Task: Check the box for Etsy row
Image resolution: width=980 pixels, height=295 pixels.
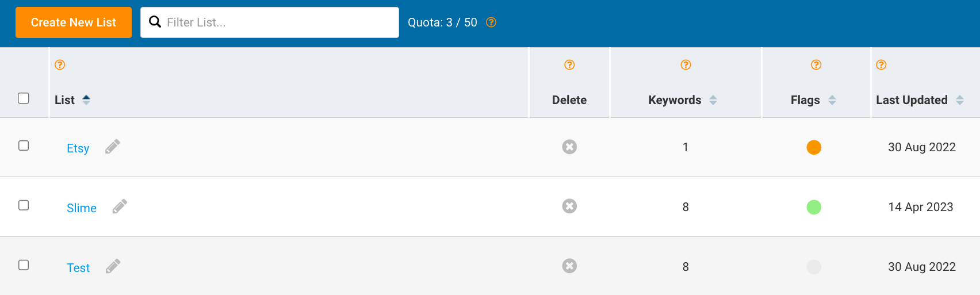Action: [x=24, y=145]
